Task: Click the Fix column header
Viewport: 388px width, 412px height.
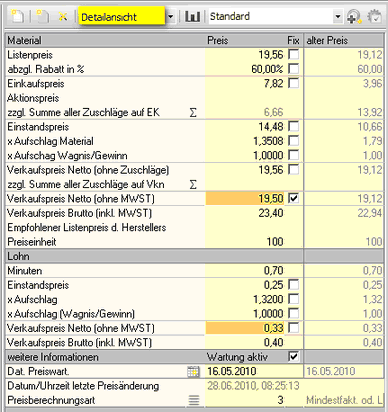Action: (294, 40)
